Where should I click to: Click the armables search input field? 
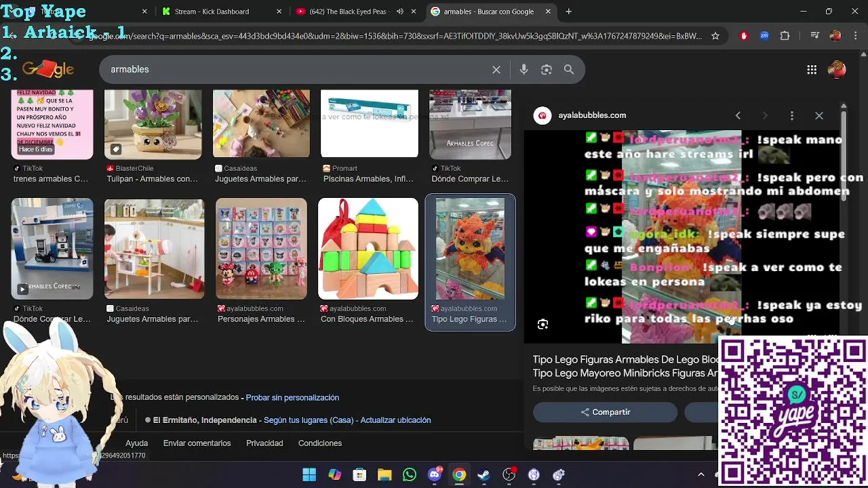pos(296,69)
